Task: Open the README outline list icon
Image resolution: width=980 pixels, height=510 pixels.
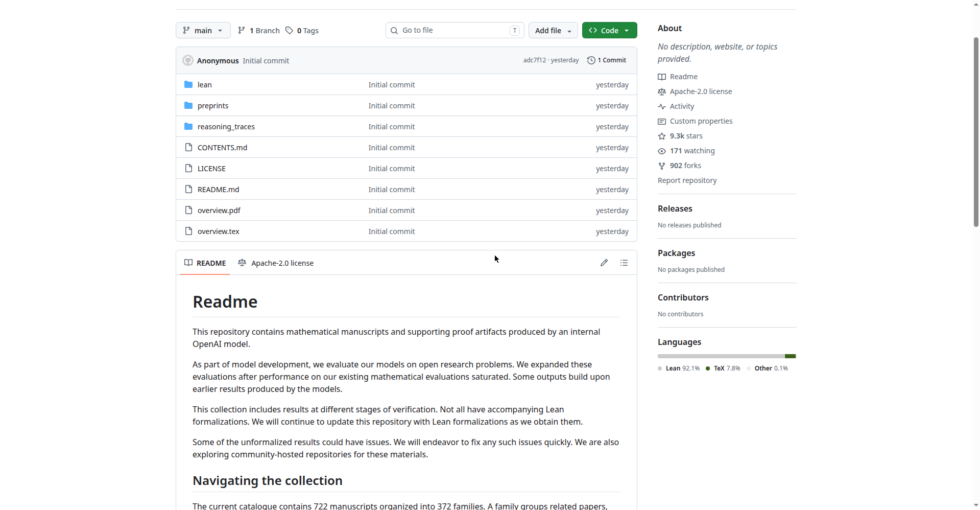Action: click(624, 263)
